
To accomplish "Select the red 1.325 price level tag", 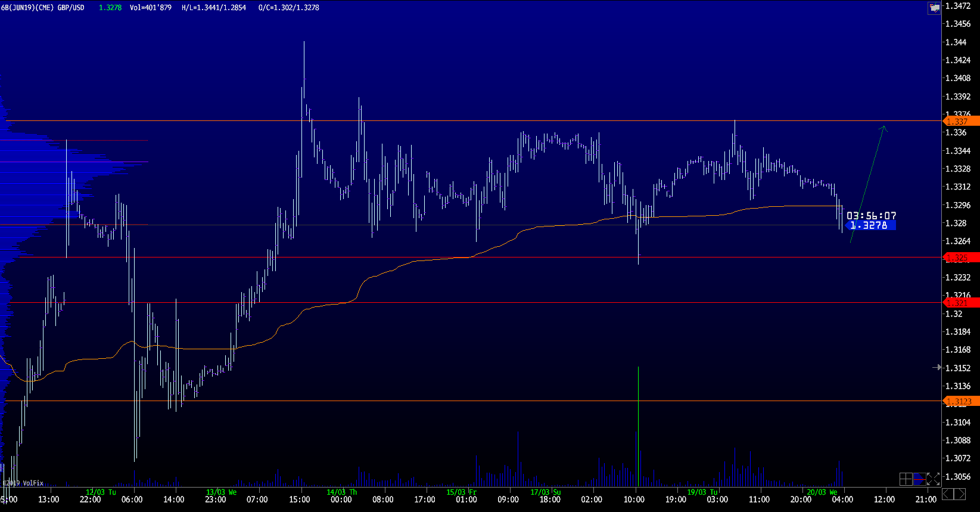I will click(x=961, y=258).
